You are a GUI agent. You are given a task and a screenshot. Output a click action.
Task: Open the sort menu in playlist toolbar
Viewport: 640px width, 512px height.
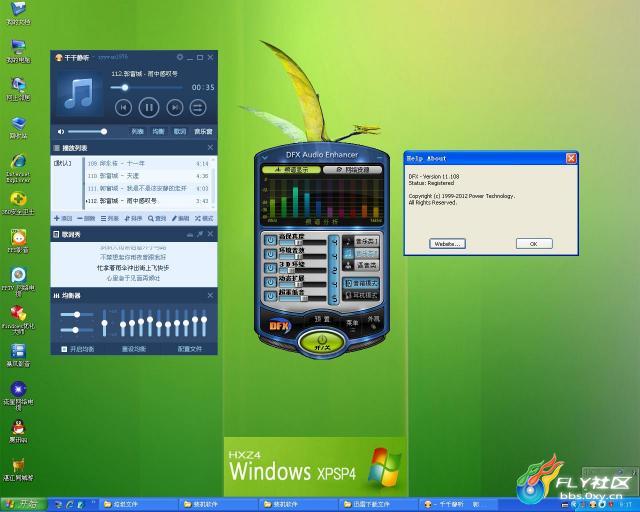pyautogui.click(x=133, y=218)
